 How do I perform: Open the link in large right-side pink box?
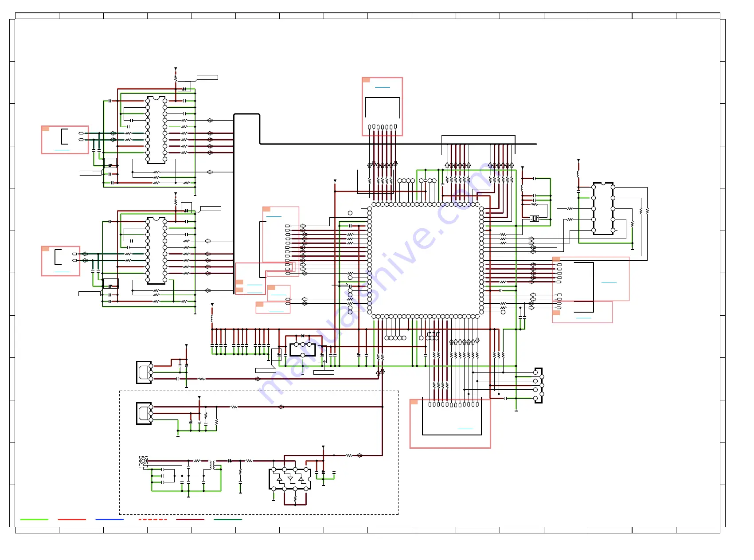pyautogui.click(x=609, y=282)
